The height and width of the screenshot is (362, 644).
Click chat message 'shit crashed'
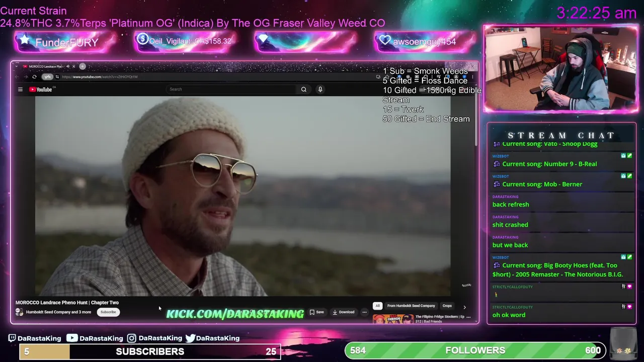(x=510, y=225)
